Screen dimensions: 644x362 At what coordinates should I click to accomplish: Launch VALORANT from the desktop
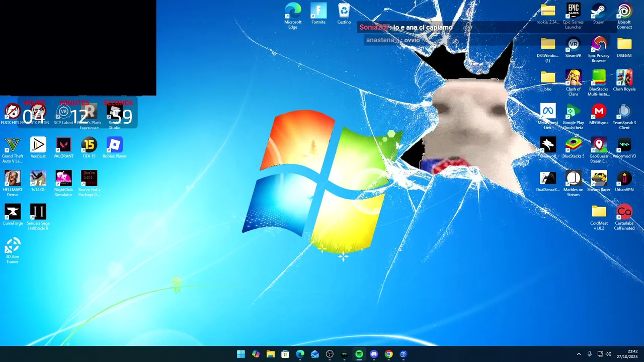63,148
